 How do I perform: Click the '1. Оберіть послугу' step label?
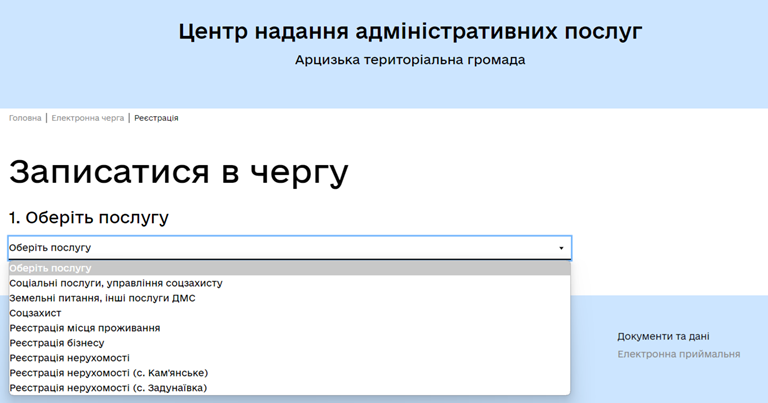tap(89, 217)
